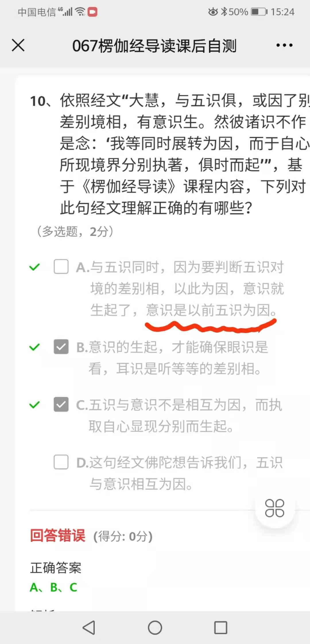Viewport: 310px width, 644px height.
Task: Tap the battery icon in status bar
Action: coord(259,12)
